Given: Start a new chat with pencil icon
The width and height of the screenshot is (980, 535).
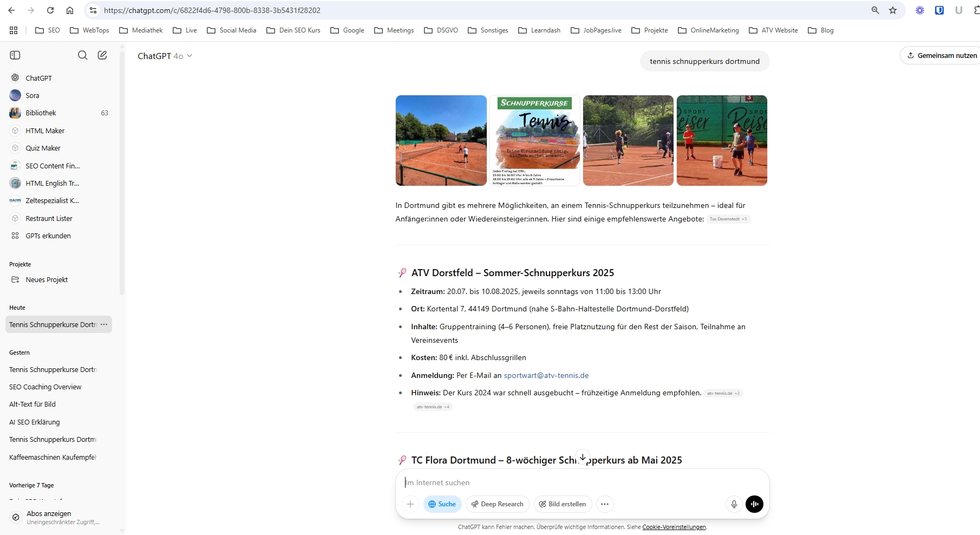Looking at the screenshot, I should 102,55.
